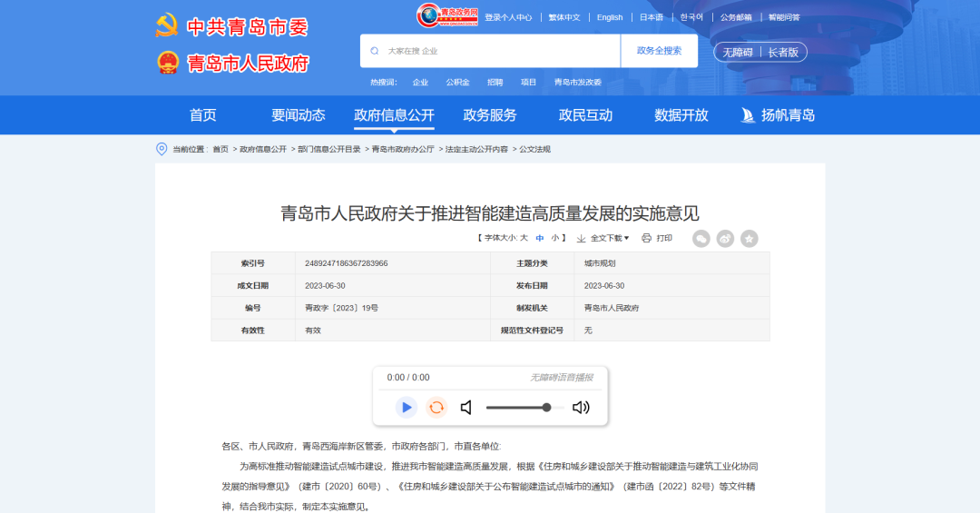Switch language to English
This screenshot has width=980, height=513.
click(610, 17)
